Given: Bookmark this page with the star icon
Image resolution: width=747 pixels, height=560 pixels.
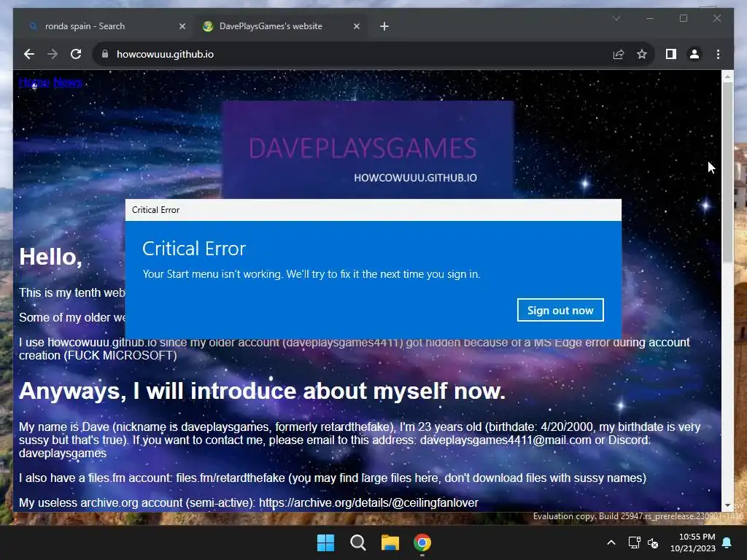Looking at the screenshot, I should click(x=642, y=54).
